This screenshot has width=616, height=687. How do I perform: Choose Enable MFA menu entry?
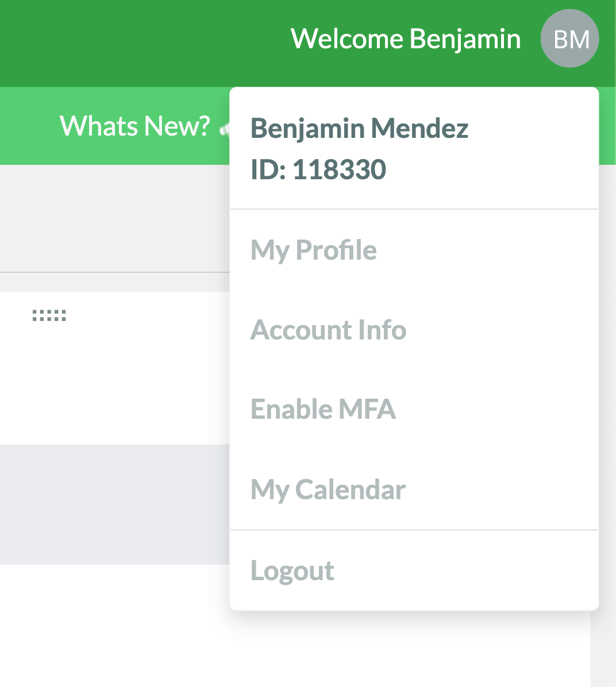tap(323, 410)
